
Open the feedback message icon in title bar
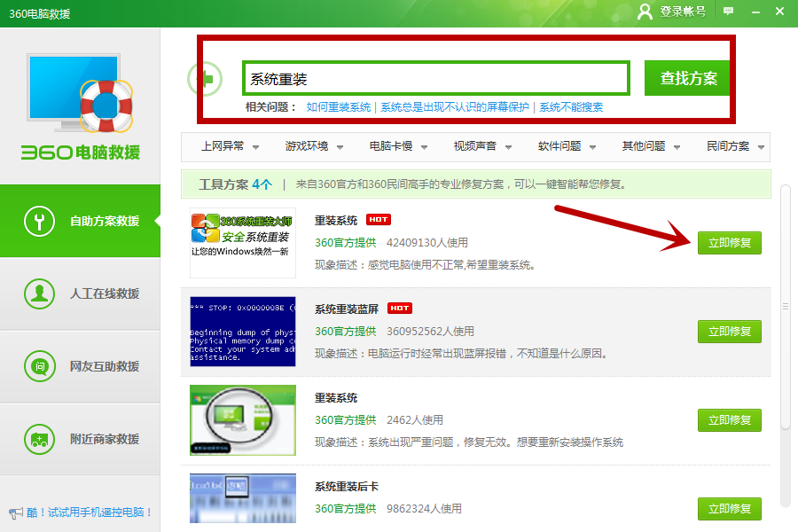click(728, 11)
